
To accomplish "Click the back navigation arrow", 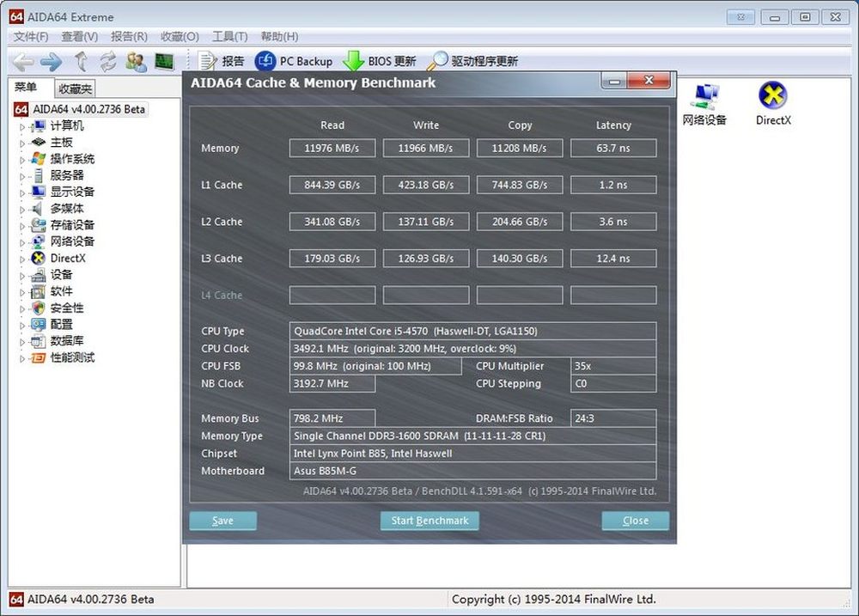I will 23,62.
